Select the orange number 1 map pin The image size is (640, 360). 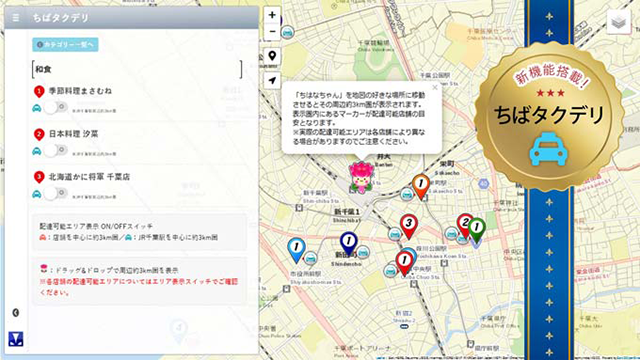point(420,187)
